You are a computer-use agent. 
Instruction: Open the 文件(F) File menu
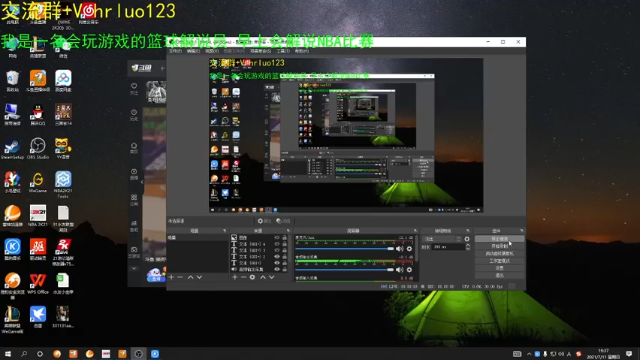[x=175, y=51]
